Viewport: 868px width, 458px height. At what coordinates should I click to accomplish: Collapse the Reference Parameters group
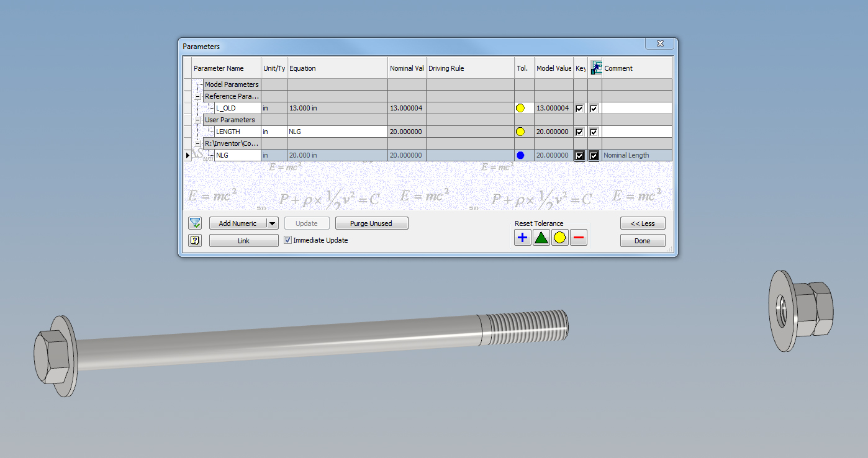tap(197, 96)
